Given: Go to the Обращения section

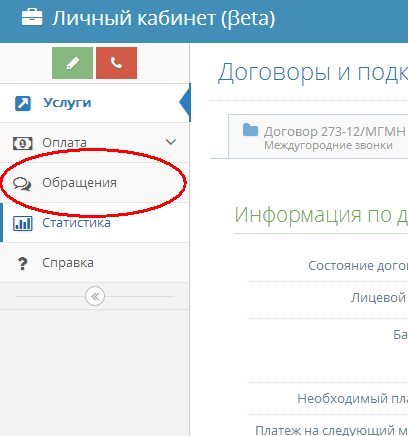Looking at the screenshot, I should 95,183.
